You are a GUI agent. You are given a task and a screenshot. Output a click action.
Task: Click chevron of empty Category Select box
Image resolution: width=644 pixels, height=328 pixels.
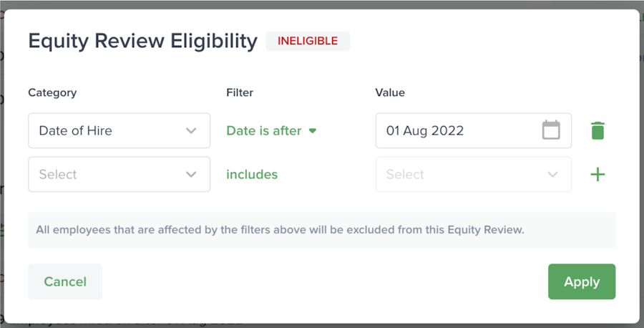click(191, 174)
